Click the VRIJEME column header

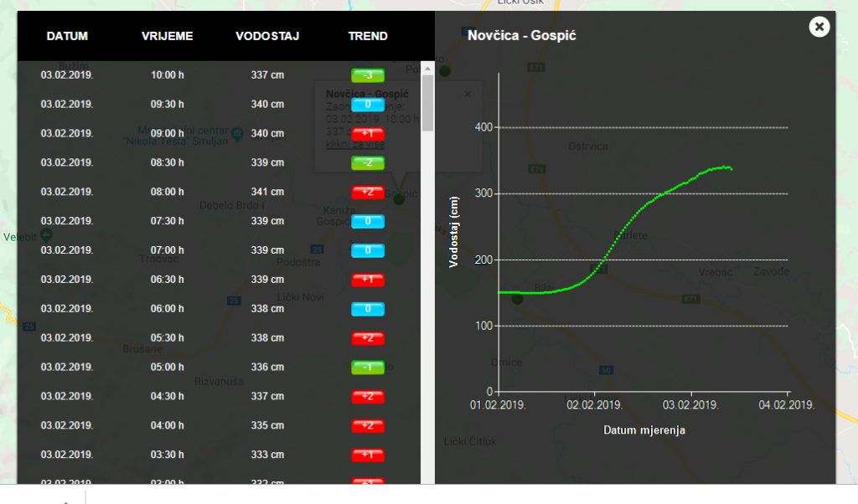[168, 36]
